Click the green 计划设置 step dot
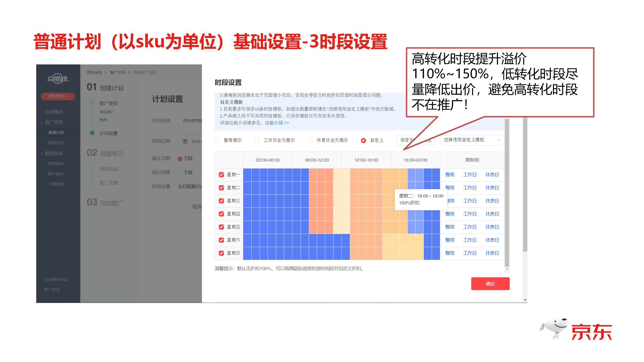The width and height of the screenshot is (644, 362). (92, 133)
